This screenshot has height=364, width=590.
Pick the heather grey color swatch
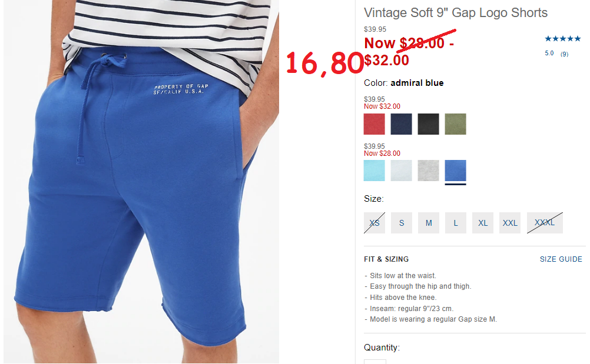(x=428, y=171)
